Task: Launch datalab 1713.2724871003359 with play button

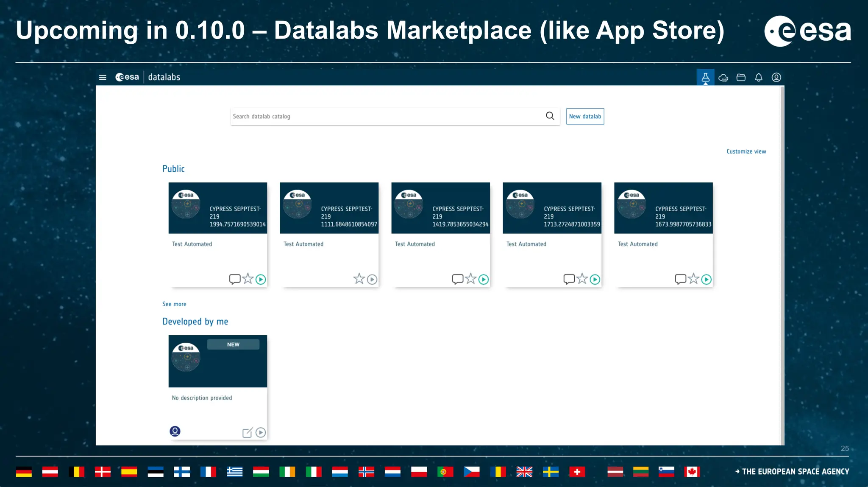Action: click(595, 279)
